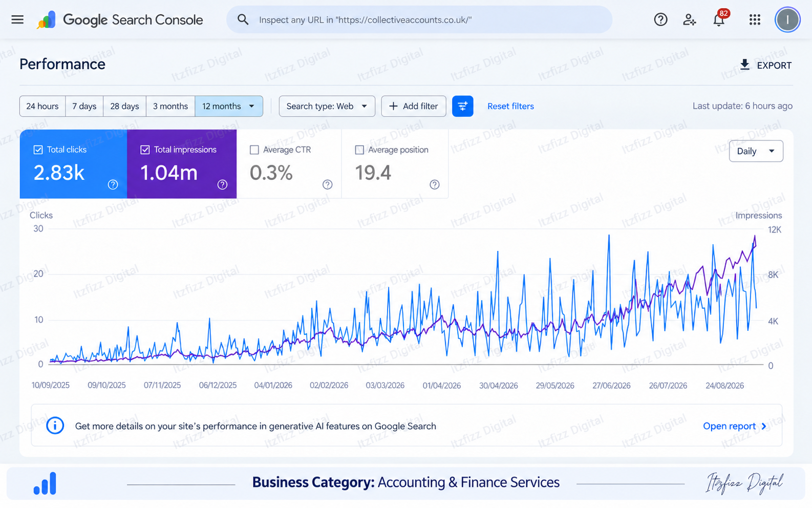The width and height of the screenshot is (812, 508).
Task: Open the Help question mark icon
Action: pos(660,20)
